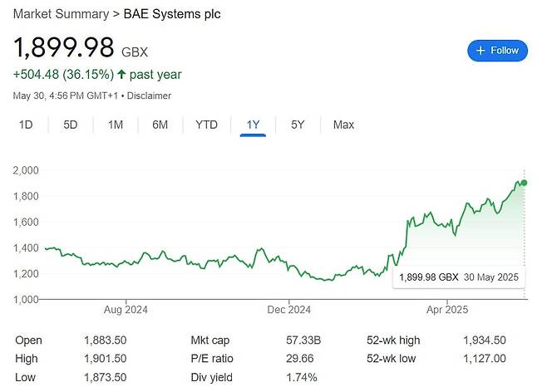Click the green endpoint dot on chart
Viewport: 547px width, 392px height.
(524, 183)
